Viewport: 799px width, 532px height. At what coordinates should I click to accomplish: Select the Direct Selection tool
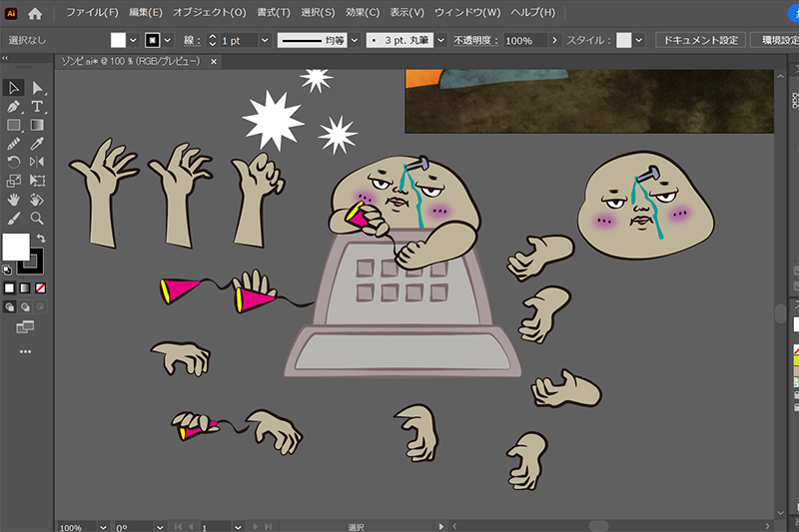(37, 88)
